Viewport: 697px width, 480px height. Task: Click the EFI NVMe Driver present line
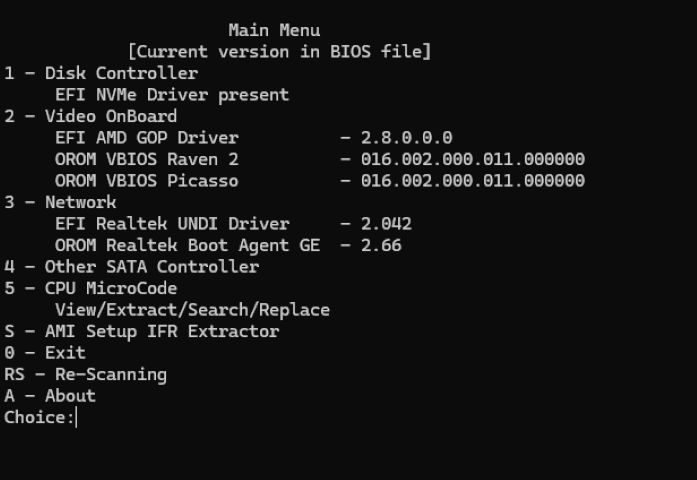point(172,95)
